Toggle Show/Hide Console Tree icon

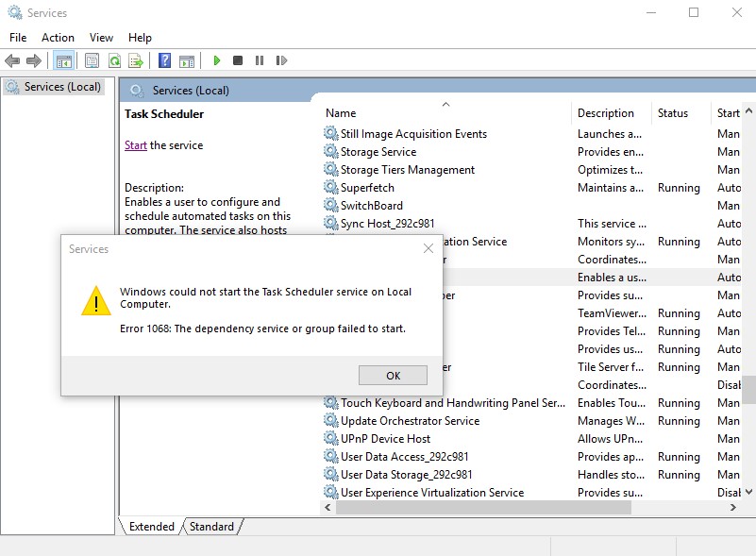coord(63,60)
